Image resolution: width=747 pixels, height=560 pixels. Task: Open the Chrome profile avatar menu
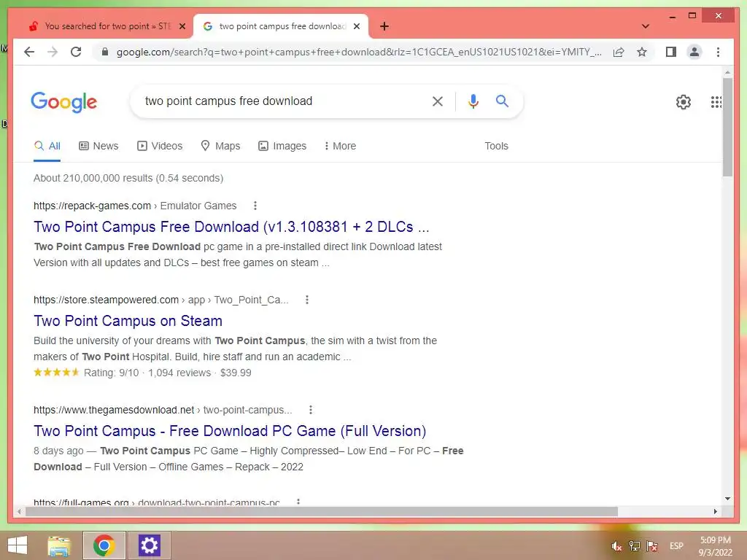(694, 52)
